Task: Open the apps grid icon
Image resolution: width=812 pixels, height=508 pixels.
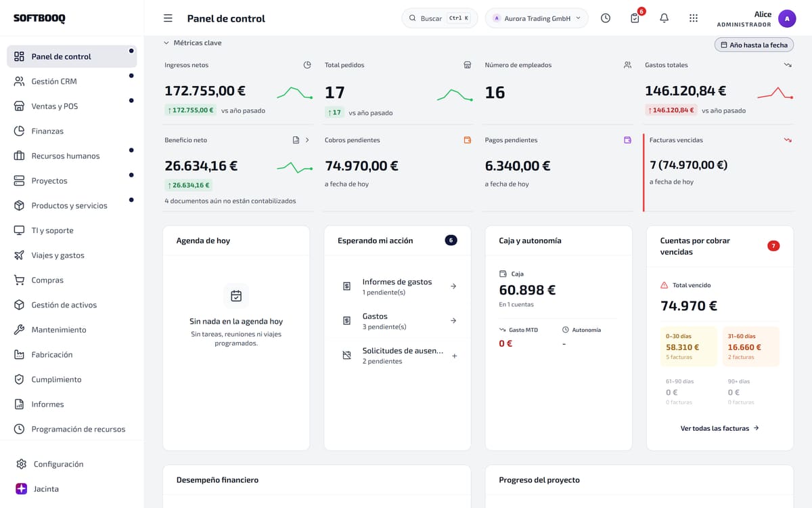Action: click(x=694, y=18)
